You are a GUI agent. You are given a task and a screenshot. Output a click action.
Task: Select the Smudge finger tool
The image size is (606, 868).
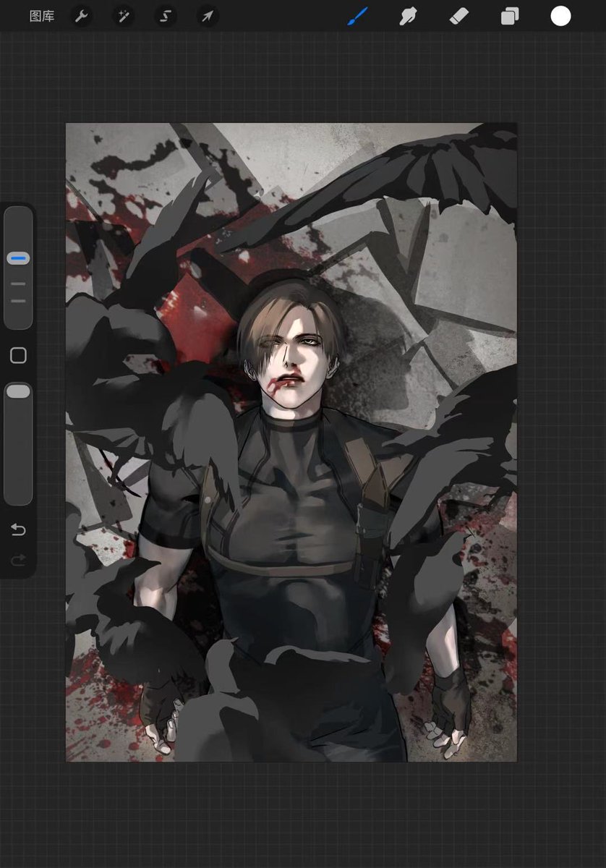point(409,16)
